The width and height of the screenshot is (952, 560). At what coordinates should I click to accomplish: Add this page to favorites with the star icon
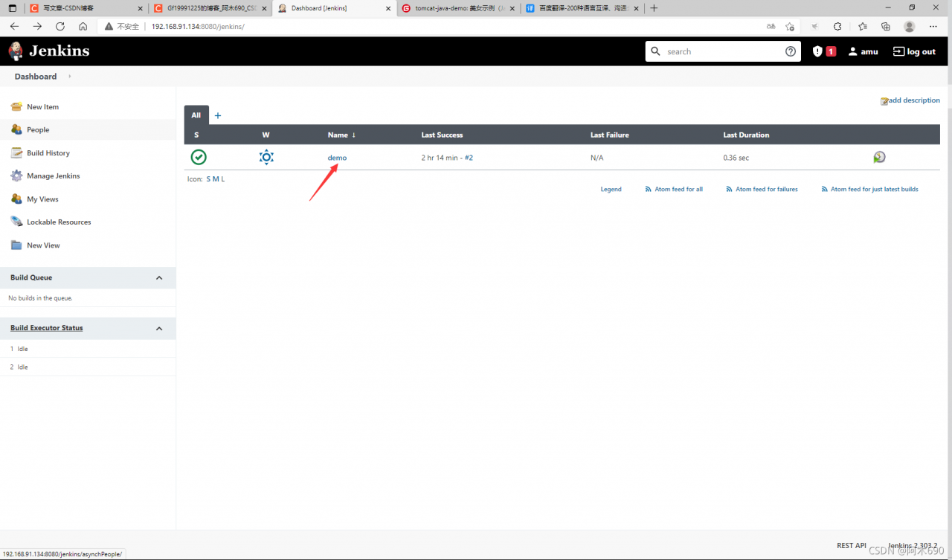pyautogui.click(x=790, y=26)
